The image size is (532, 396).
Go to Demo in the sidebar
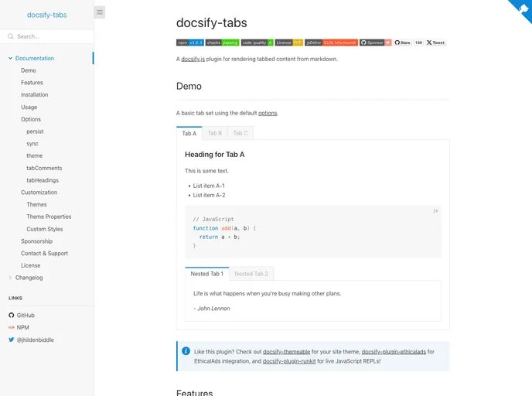pyautogui.click(x=29, y=70)
